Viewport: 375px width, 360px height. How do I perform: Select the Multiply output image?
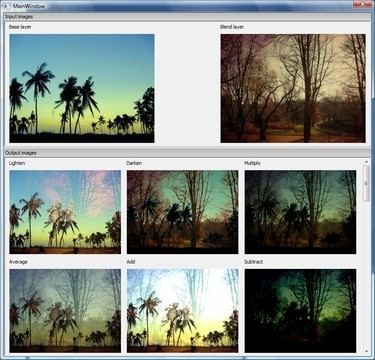[x=300, y=212]
